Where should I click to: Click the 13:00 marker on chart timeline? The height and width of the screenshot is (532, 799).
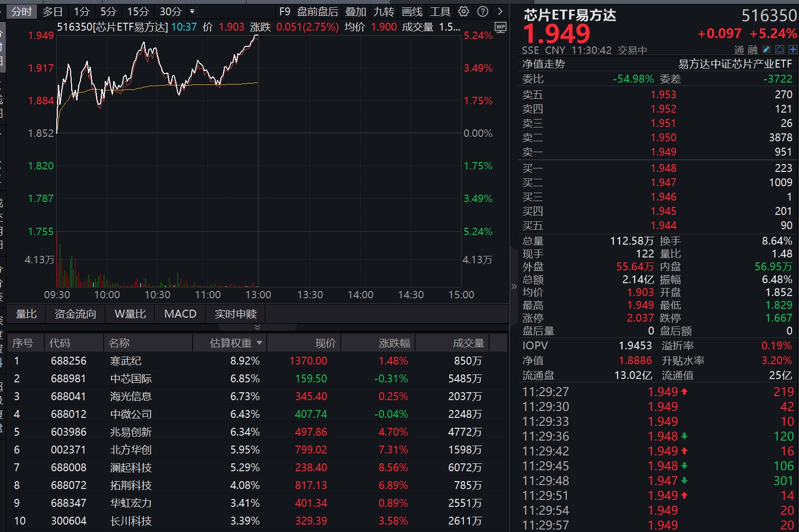point(258,295)
